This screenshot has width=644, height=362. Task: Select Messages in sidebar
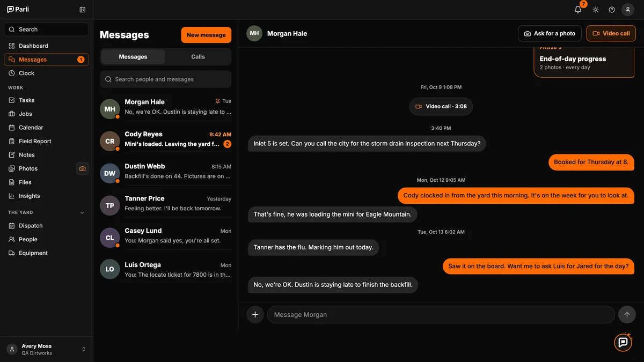click(47, 60)
